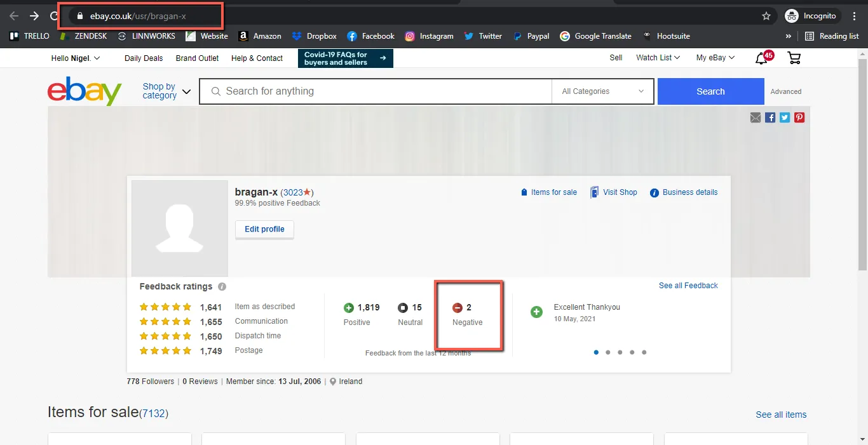Open the Dropbox bookmark

[x=314, y=36]
